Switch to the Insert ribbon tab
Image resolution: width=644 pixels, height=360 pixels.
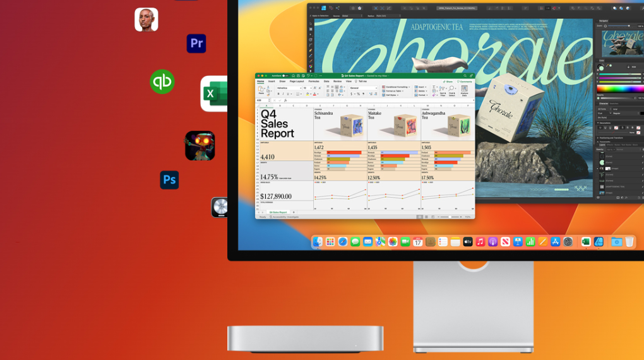[271, 81]
